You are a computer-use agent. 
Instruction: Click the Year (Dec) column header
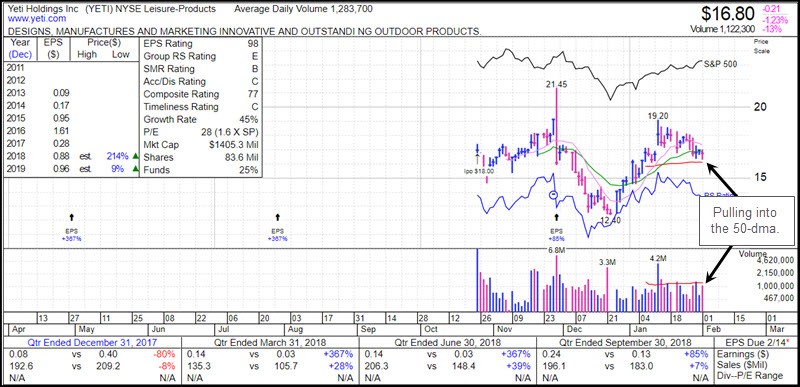click(20, 49)
